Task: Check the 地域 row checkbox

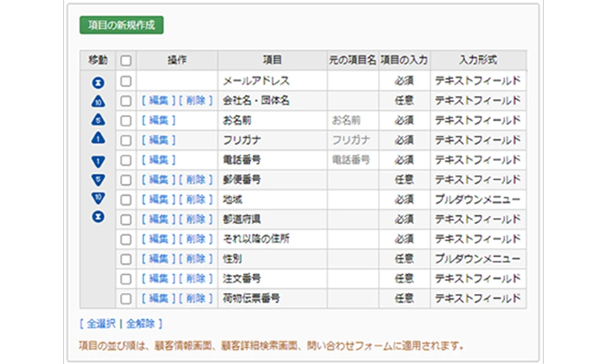Action: (126, 200)
